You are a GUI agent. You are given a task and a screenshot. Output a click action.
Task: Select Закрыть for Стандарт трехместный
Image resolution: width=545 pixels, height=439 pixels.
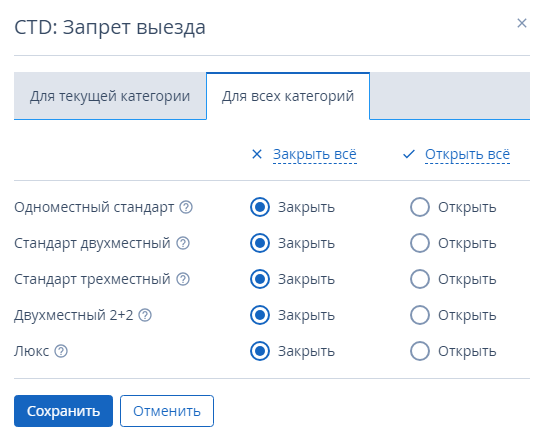click(260, 279)
